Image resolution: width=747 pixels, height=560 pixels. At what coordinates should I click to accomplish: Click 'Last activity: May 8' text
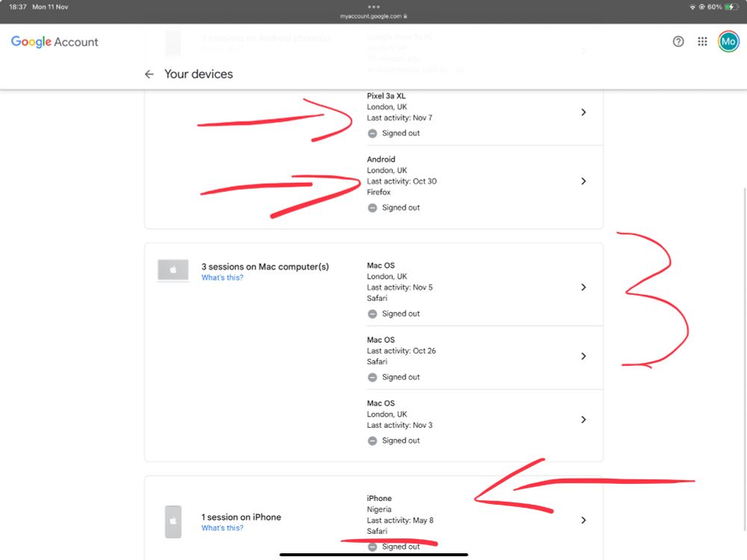click(x=400, y=520)
